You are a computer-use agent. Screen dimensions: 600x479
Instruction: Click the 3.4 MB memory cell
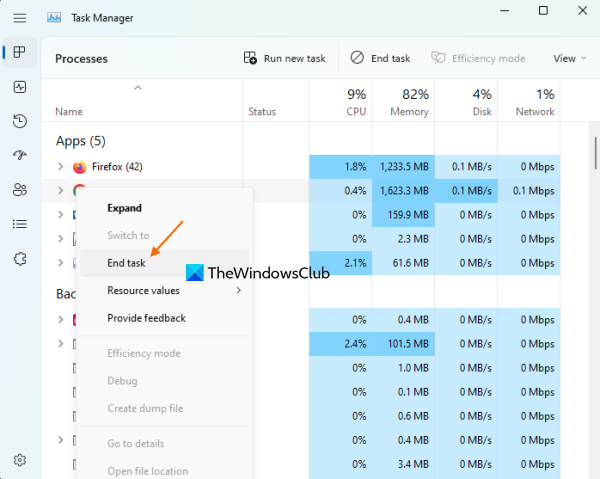pyautogui.click(x=403, y=464)
